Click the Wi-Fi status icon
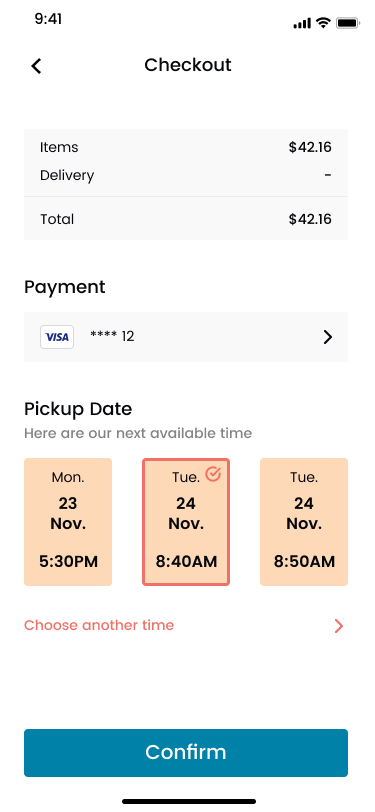This screenshot has height=812, width=375. pos(324,23)
